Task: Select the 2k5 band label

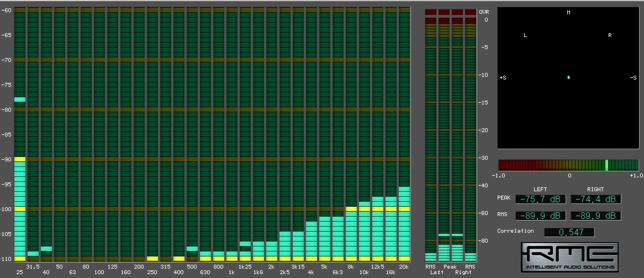Action: point(284,272)
